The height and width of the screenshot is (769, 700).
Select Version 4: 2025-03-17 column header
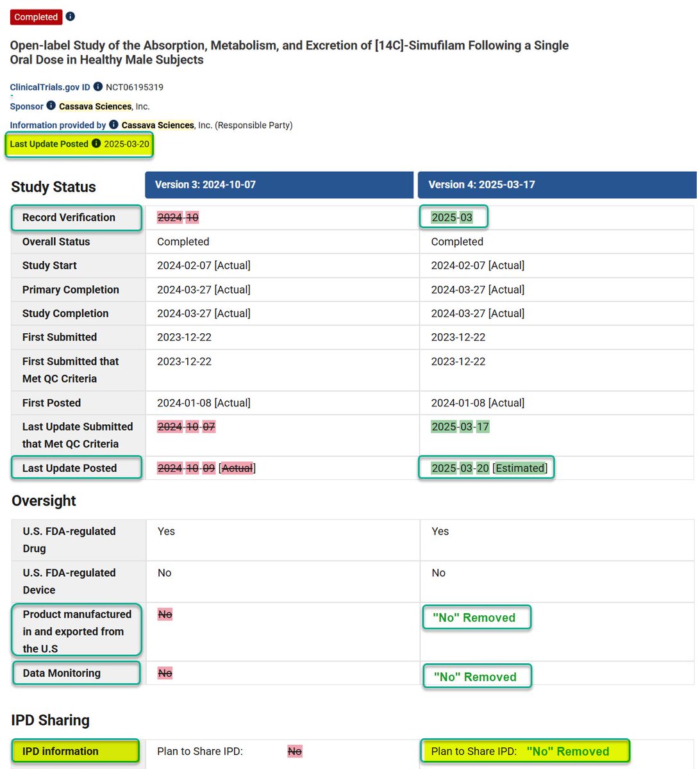pyautogui.click(x=557, y=185)
